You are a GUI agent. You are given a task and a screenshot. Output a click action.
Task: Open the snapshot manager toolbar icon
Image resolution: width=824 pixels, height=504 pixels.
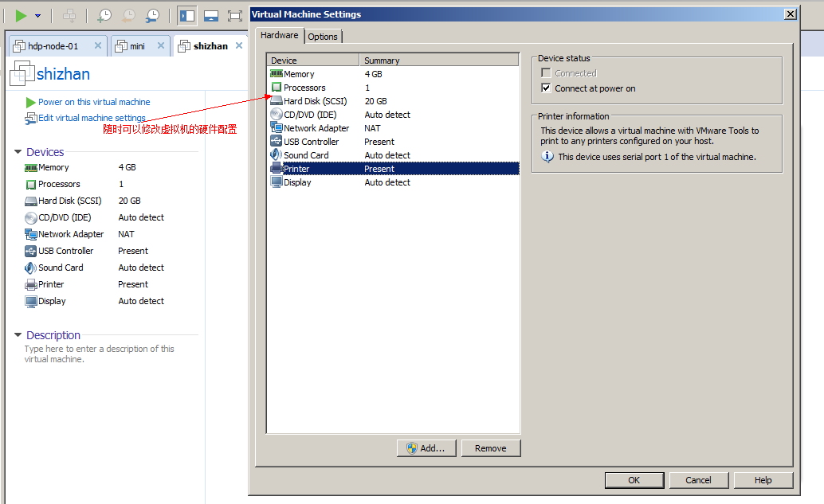152,16
